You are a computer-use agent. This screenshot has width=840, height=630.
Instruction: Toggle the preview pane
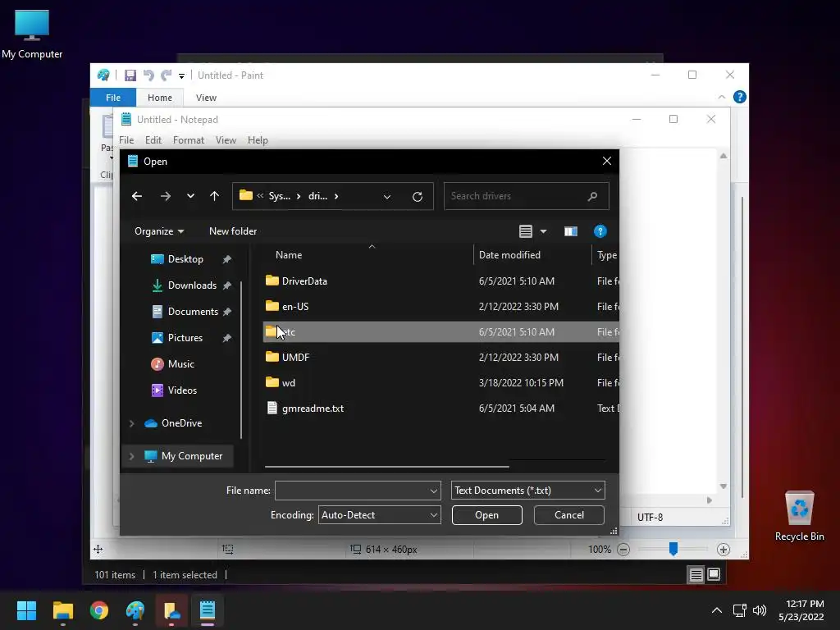[571, 231]
